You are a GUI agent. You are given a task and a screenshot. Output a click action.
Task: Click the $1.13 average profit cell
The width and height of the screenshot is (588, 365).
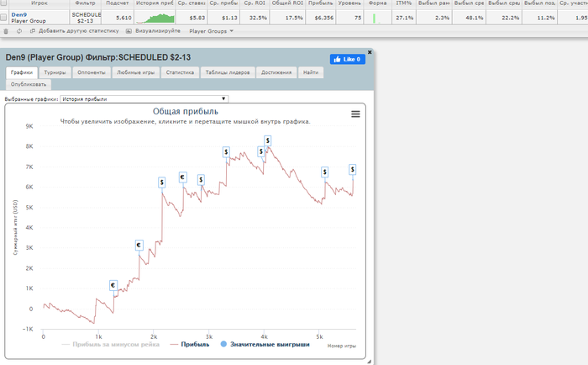[224, 18]
